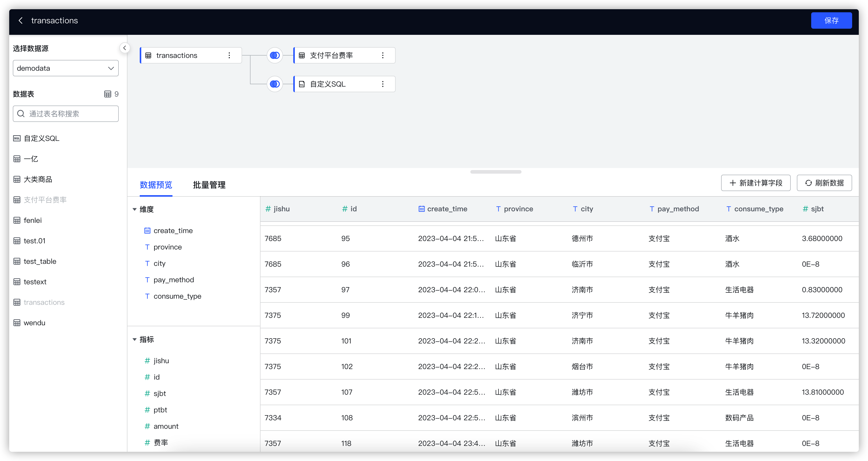The image size is (868, 461).
Task: Grab the panel resize handle bar
Action: [x=496, y=172]
